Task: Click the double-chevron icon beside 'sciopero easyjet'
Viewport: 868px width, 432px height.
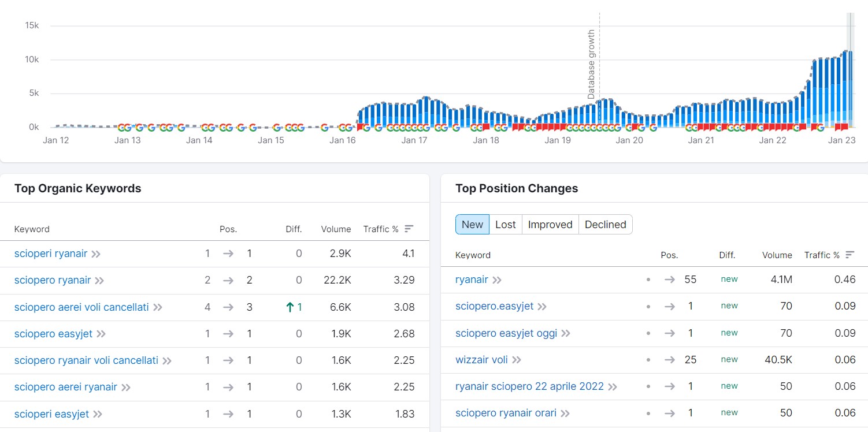Action: 102,334
